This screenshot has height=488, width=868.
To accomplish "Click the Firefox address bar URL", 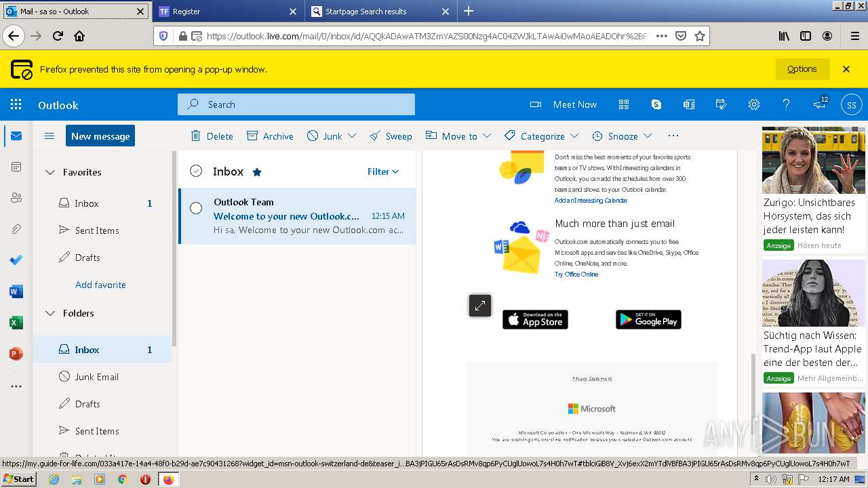I will [427, 36].
